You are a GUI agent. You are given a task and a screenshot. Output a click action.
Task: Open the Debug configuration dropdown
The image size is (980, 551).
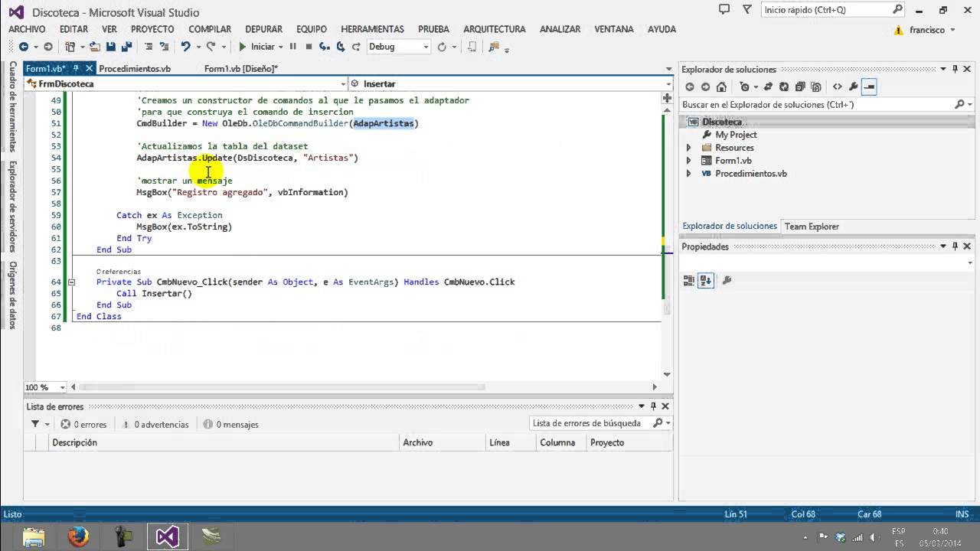click(425, 47)
